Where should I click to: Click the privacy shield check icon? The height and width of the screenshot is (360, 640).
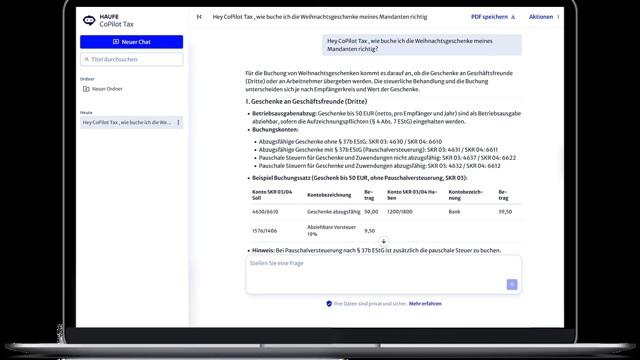[x=329, y=304]
